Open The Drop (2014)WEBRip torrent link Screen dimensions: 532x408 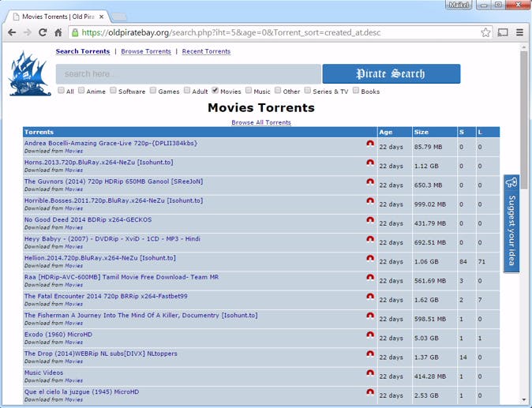[101, 354]
